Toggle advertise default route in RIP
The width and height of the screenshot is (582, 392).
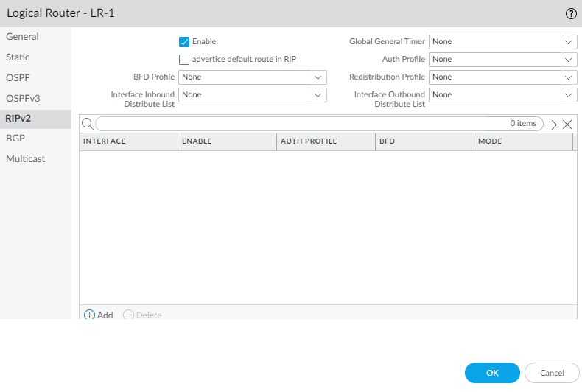point(184,59)
